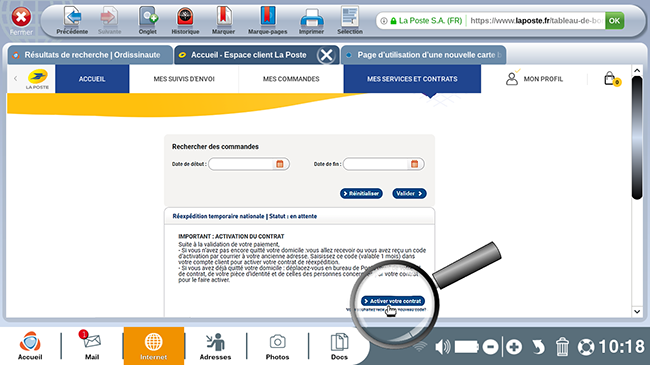Open Adresses in the bottom dock
Viewport: 650px width, 365px height.
[x=215, y=346]
